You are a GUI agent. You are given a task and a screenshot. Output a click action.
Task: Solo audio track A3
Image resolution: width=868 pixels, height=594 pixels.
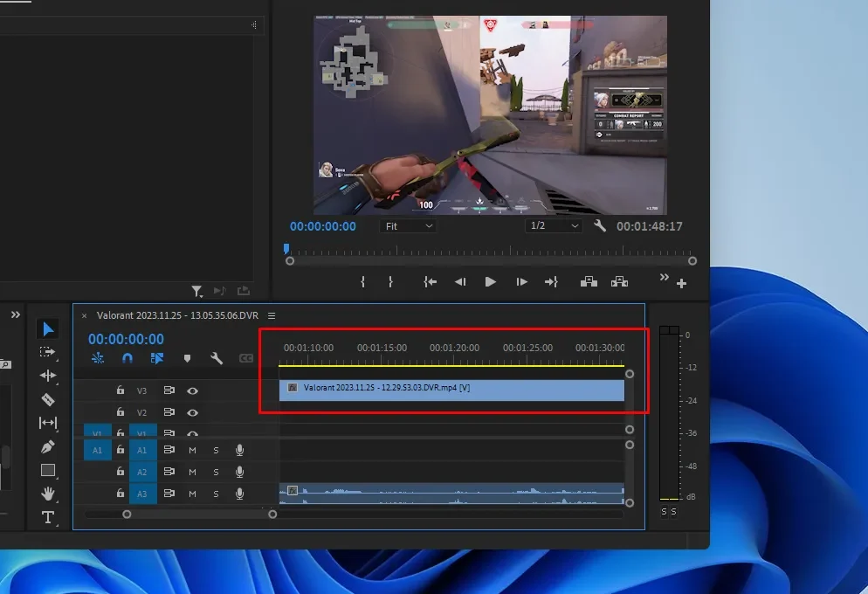(x=216, y=494)
